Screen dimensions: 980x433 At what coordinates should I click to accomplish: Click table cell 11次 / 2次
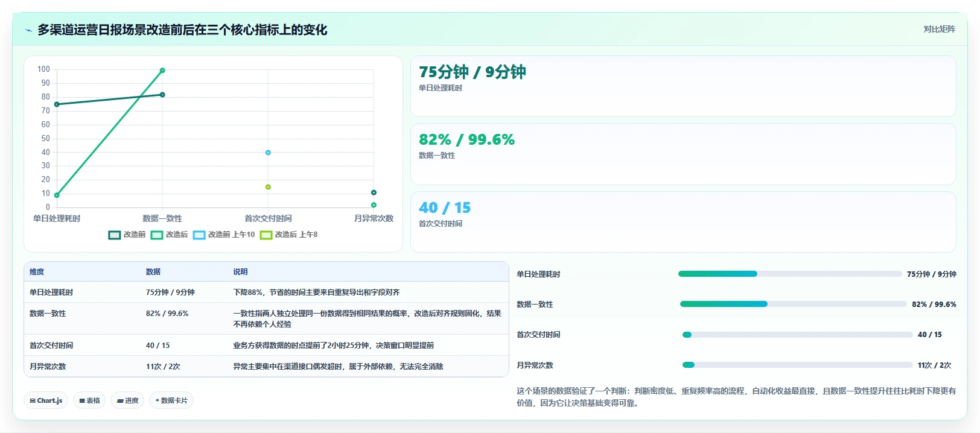(x=163, y=367)
